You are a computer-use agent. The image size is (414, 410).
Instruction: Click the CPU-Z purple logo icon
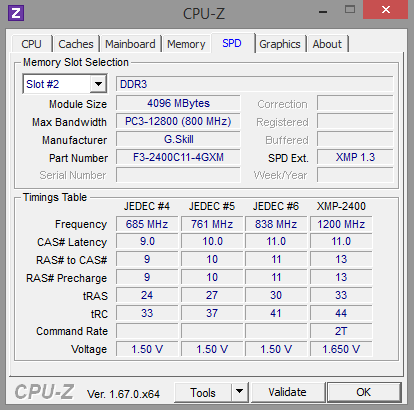point(16,13)
